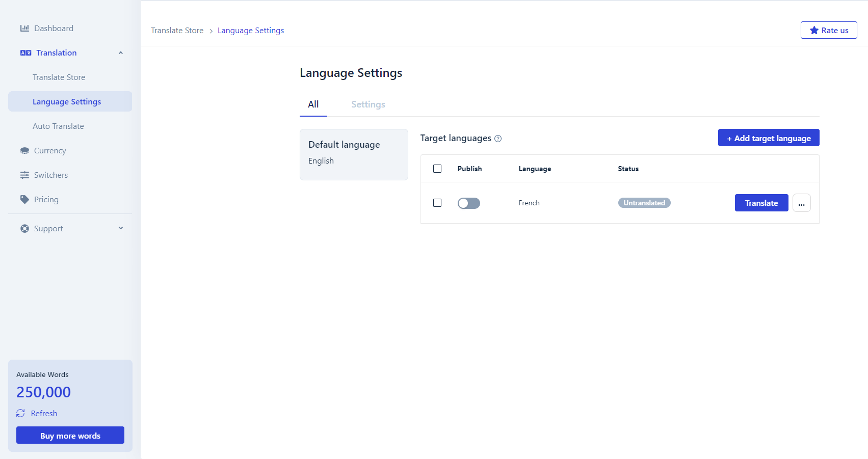Collapse the Translation menu chevron

click(121, 53)
